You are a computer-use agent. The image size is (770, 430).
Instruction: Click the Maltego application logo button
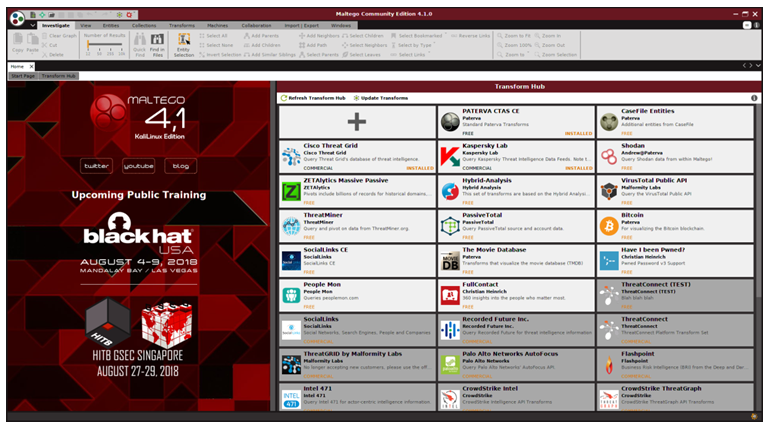tap(18, 17)
